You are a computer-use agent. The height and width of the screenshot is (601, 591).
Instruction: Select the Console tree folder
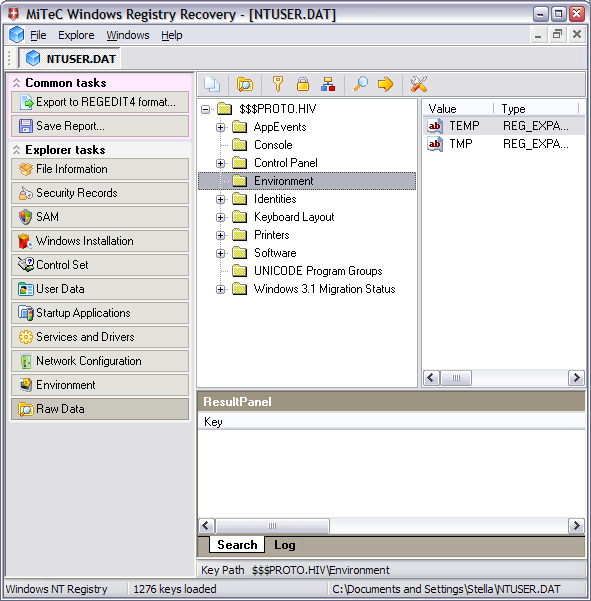[x=273, y=145]
